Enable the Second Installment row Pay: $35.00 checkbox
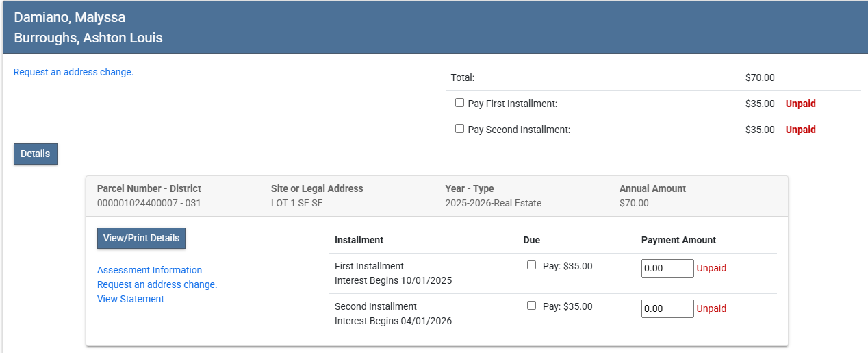 tap(531, 306)
